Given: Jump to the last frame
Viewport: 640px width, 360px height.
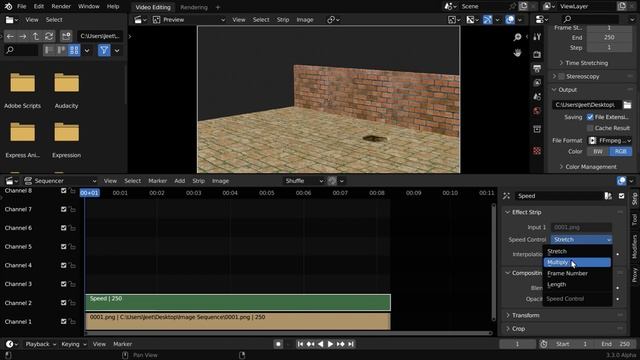Looking at the screenshot, I should 351,344.
